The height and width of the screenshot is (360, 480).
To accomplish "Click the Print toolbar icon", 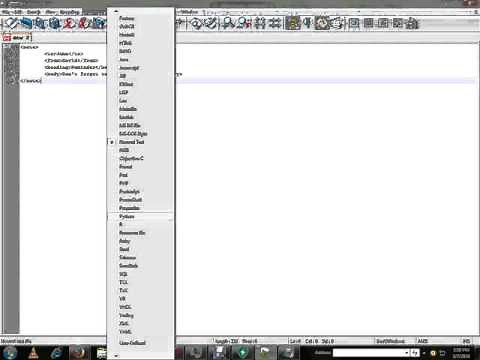I will [x=98, y=23].
